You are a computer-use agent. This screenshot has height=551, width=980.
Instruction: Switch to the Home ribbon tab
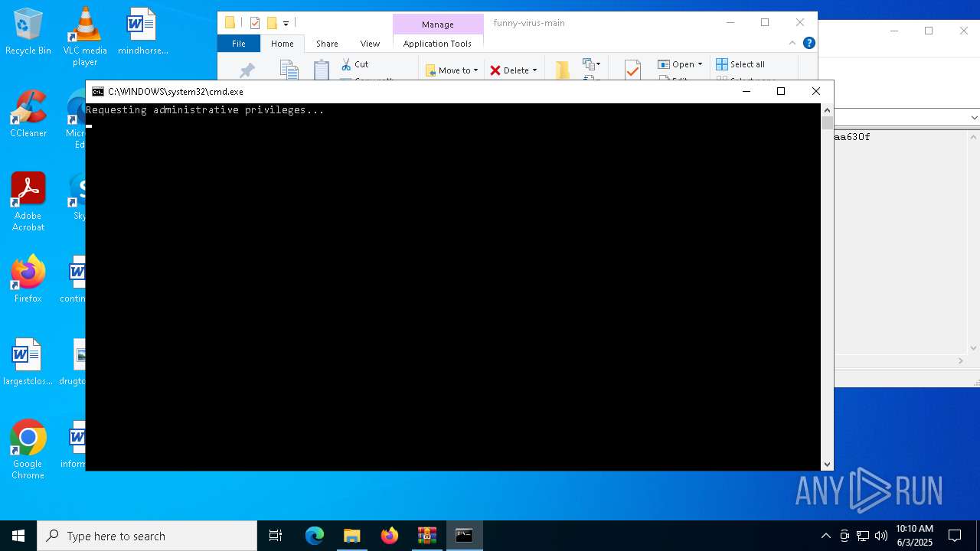pyautogui.click(x=282, y=44)
